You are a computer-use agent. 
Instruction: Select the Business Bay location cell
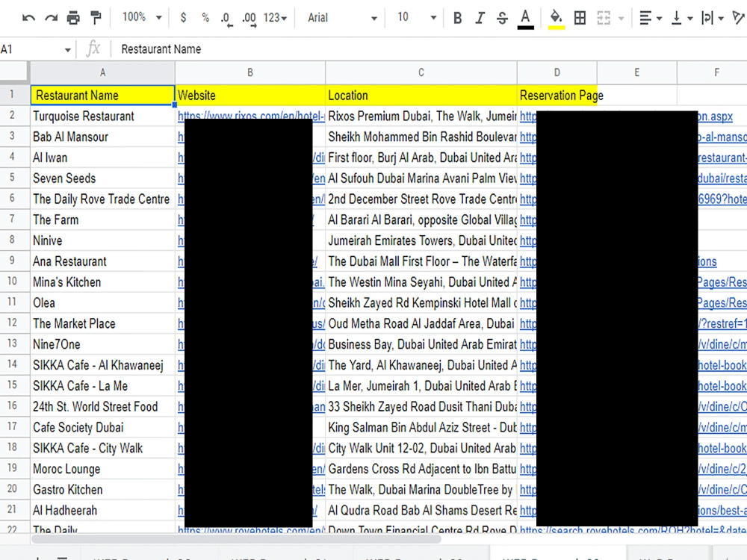tap(421, 344)
